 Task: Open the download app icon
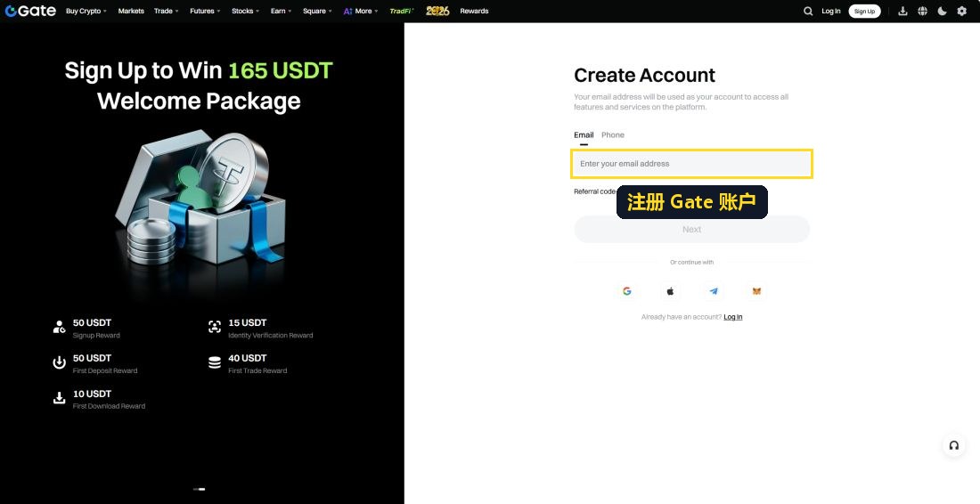pyautogui.click(x=902, y=12)
